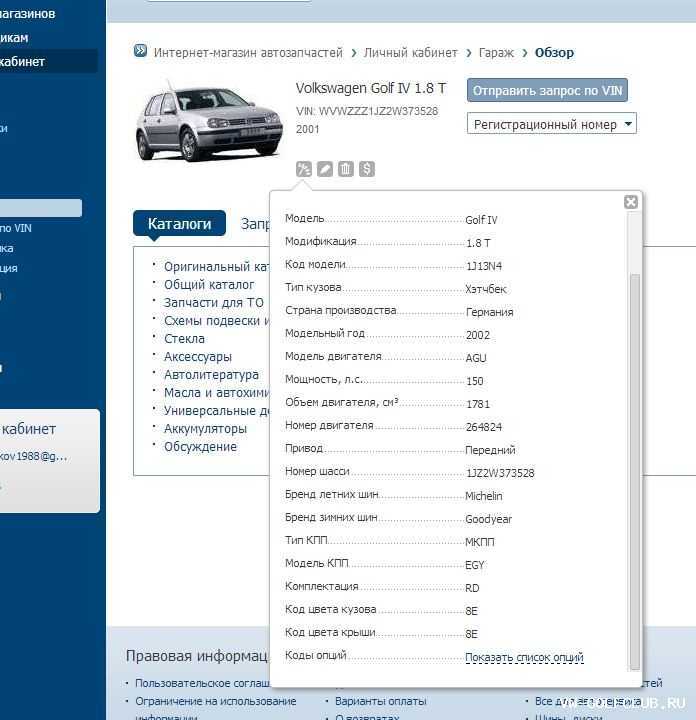This screenshot has width=696, height=720.
Task: Click the Volkswagen Golf car thumbnail
Action: 209,121
